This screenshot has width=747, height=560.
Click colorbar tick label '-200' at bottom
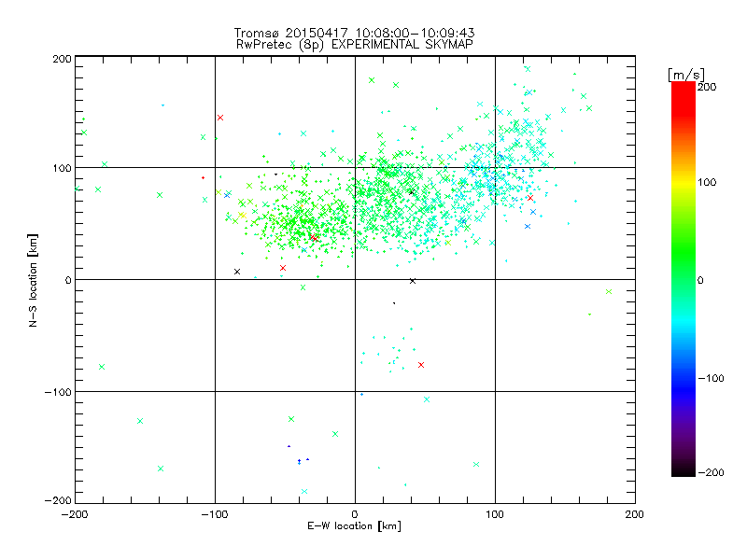point(711,473)
